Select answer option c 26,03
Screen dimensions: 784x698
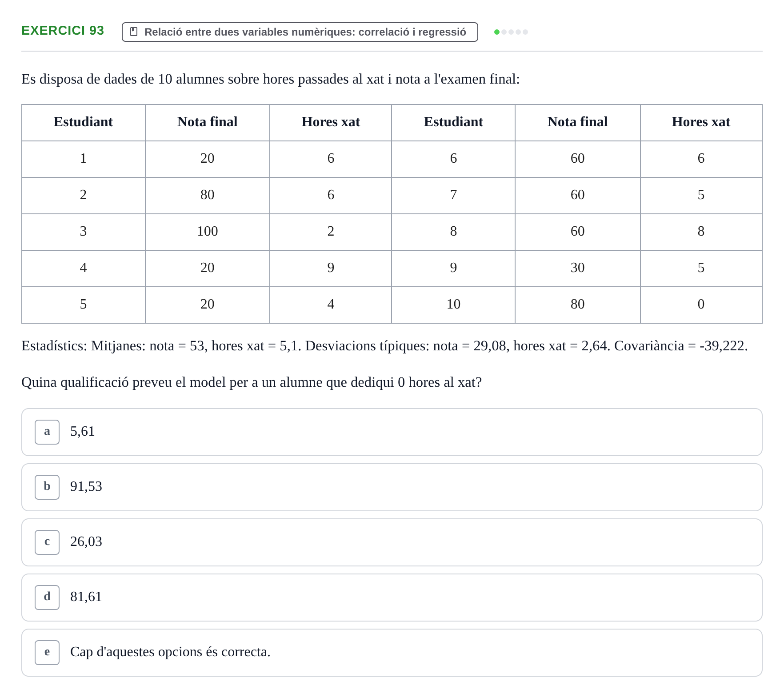(x=392, y=542)
